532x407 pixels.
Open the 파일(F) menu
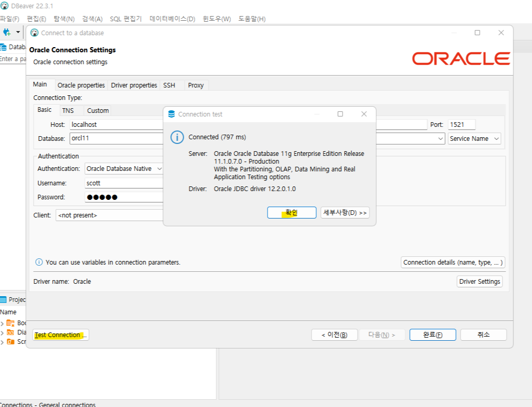coord(9,19)
